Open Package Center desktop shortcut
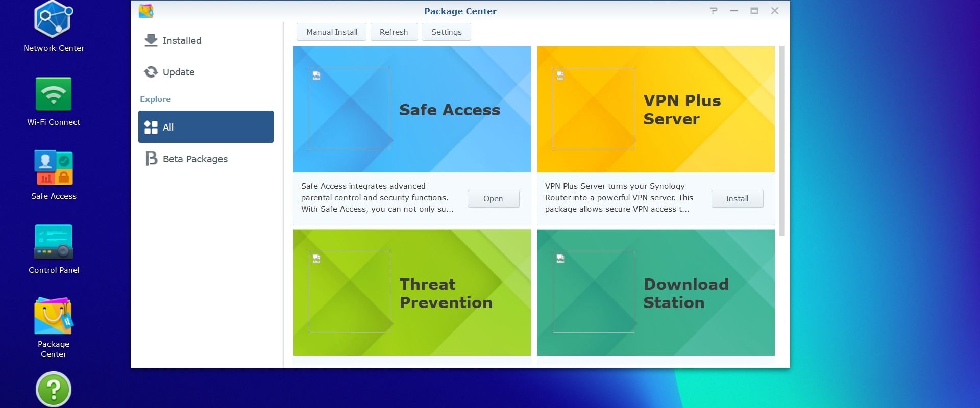 pyautogui.click(x=54, y=316)
